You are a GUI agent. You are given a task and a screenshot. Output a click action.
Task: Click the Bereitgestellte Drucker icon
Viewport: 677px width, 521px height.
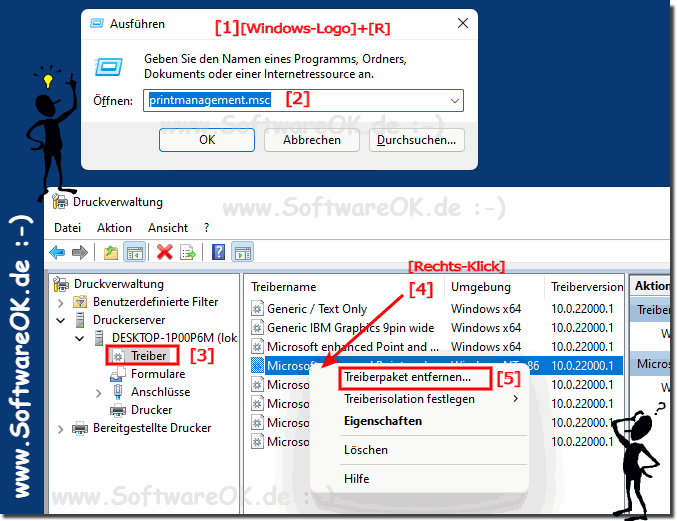point(80,428)
